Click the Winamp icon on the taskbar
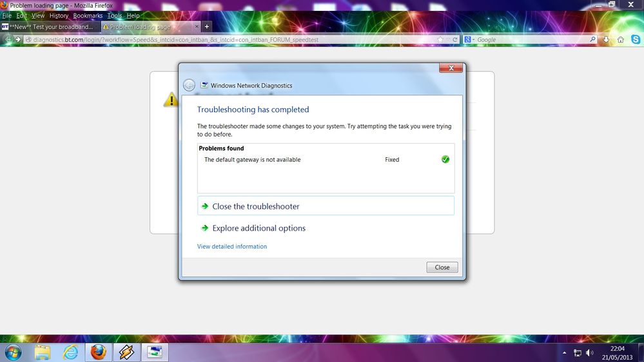The width and height of the screenshot is (644, 362). (x=126, y=352)
